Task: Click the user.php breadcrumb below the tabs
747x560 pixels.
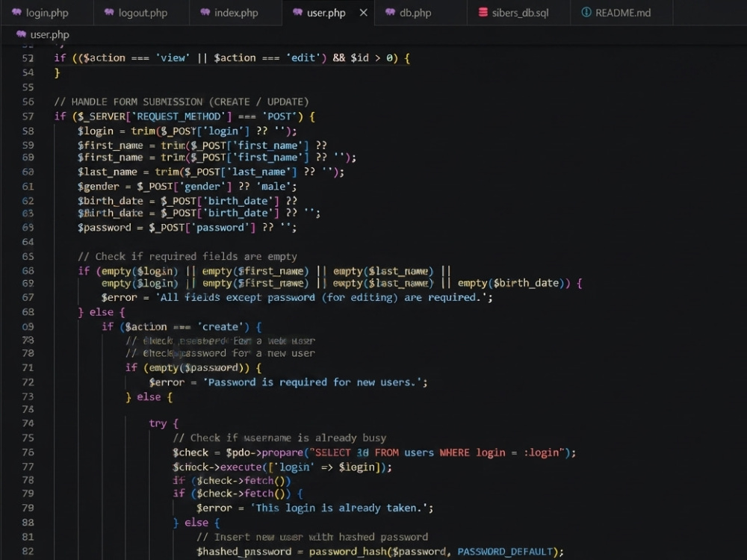Action: pyautogui.click(x=49, y=35)
